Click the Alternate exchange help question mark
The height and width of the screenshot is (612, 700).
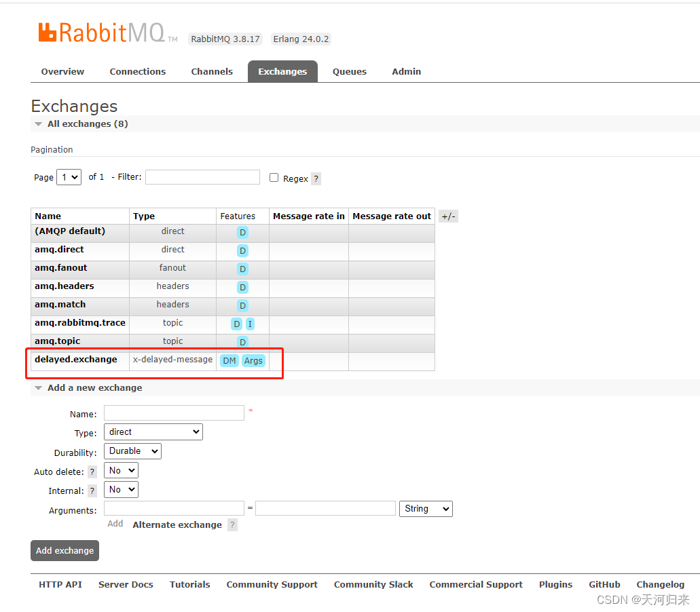(232, 525)
